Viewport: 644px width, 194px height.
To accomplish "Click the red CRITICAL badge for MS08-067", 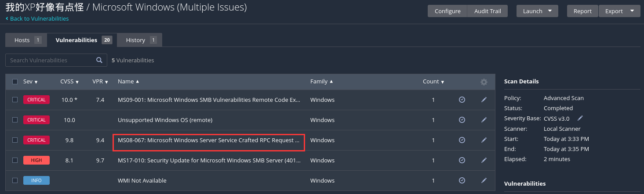I will point(36,140).
